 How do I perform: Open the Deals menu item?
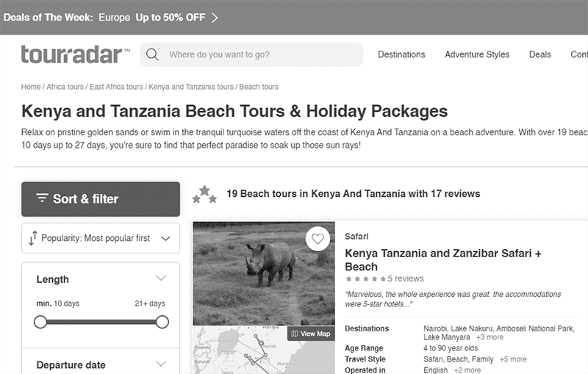tap(540, 54)
